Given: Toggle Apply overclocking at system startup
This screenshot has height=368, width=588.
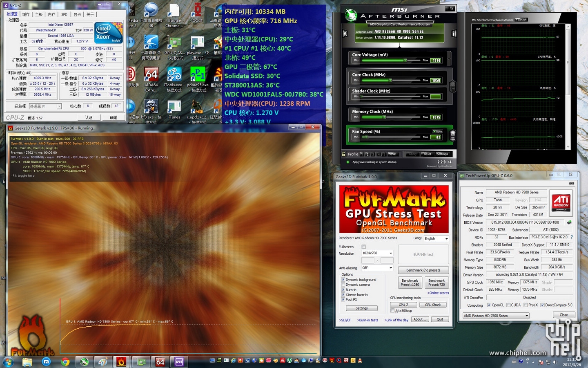Looking at the screenshot, I should click(x=348, y=162).
